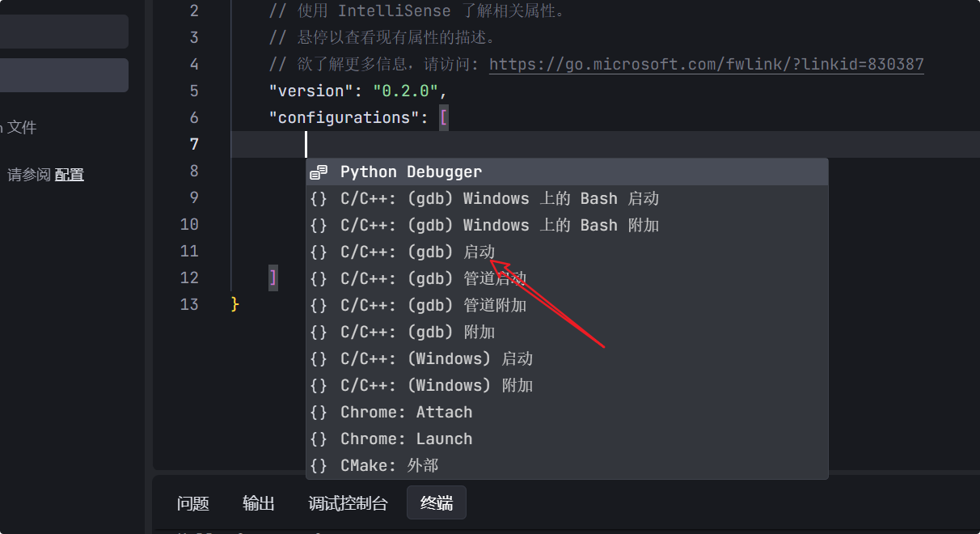Click snippet icon for C/C++ (Windows) 启动
Screen dimensions: 980x534
coord(319,358)
